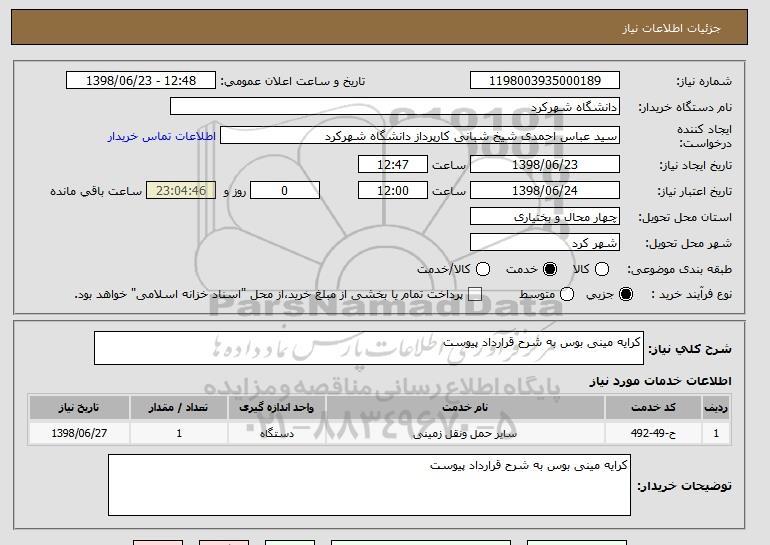
Task: Click the creation date field 1398/06/23
Action: pos(545,164)
